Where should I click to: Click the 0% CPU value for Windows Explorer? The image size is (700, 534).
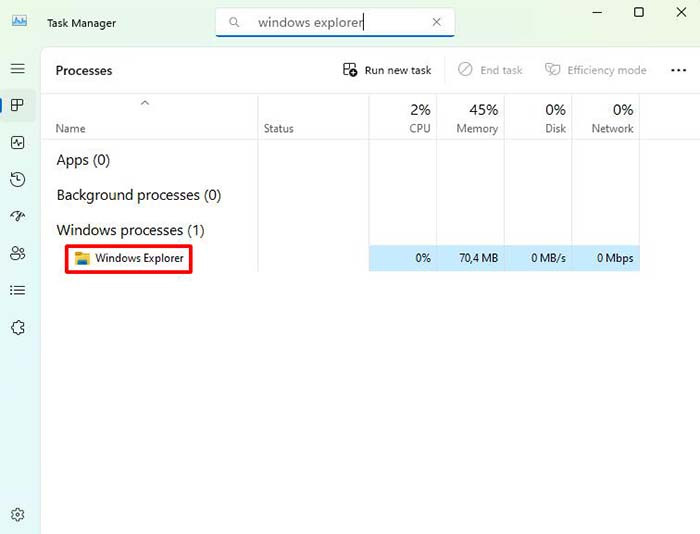[423, 258]
